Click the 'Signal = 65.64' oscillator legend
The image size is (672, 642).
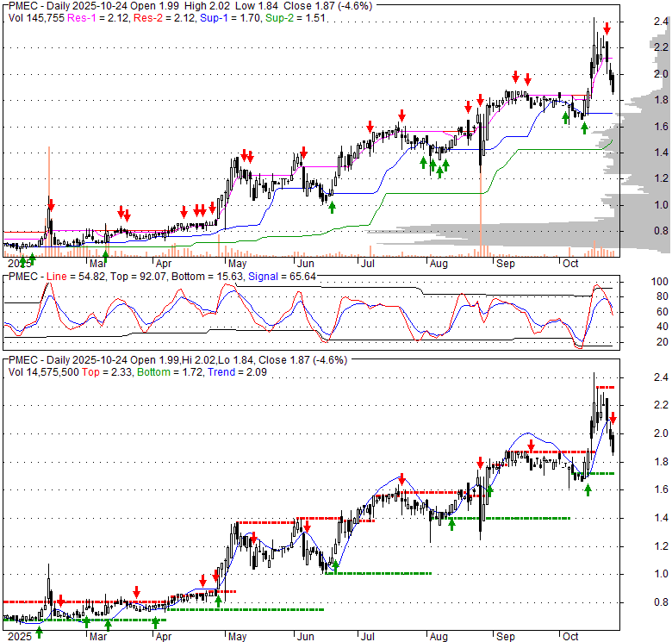282,277
